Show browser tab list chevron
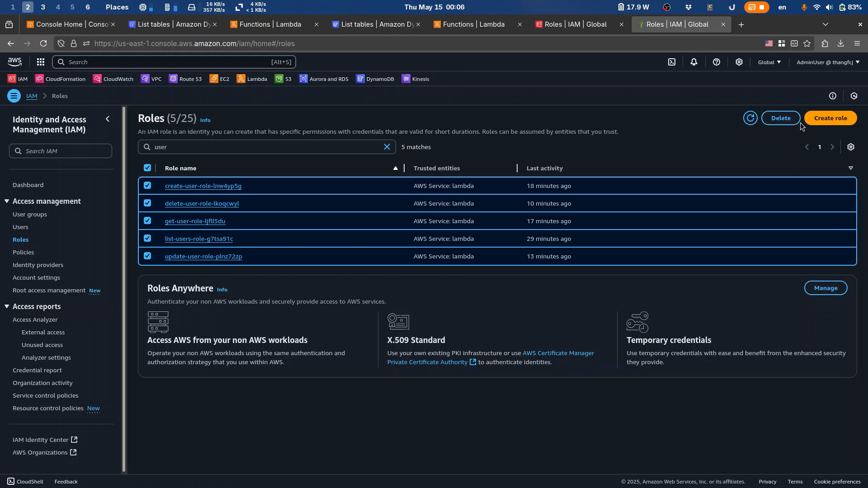Viewport: 868px width, 488px height. point(826,24)
